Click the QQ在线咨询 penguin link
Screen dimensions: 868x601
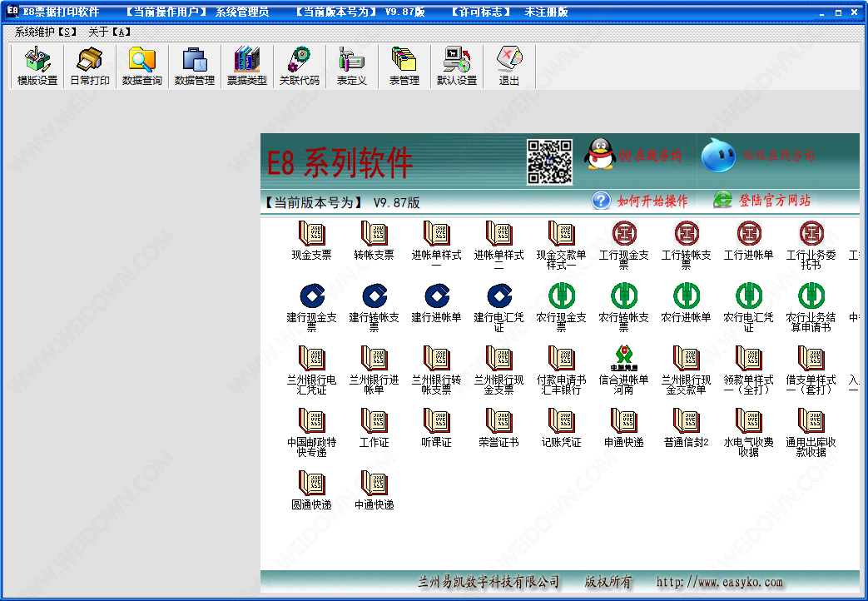(632, 154)
